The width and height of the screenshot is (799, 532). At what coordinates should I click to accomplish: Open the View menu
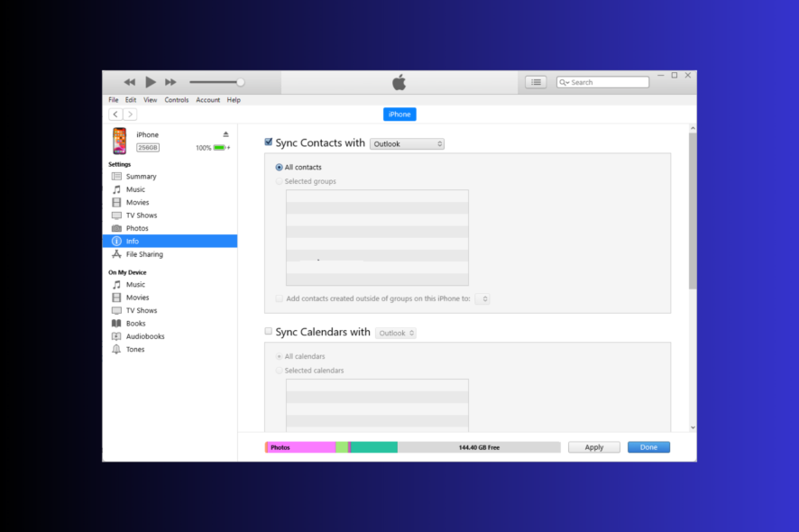[x=151, y=100]
